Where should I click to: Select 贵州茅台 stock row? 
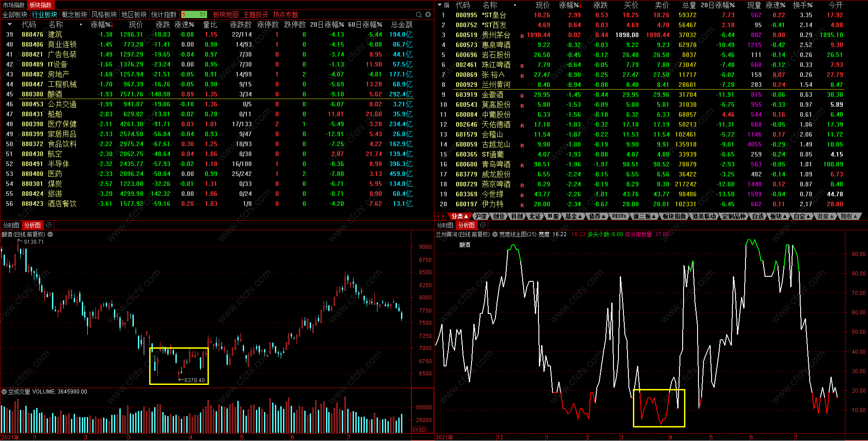[x=651, y=35]
